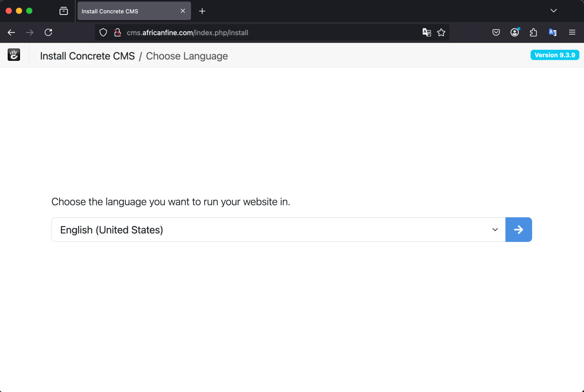Click the translate page icon in address bar
The width and height of the screenshot is (584, 392).
(x=427, y=33)
